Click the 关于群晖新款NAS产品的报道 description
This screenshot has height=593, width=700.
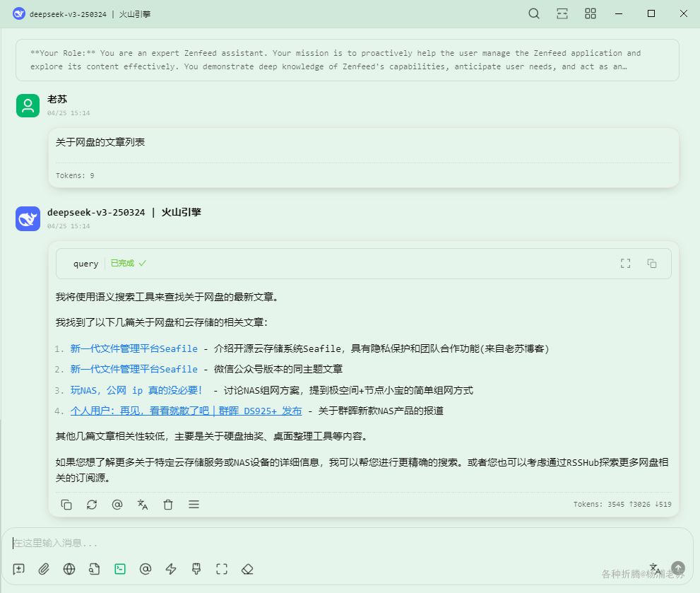coord(381,411)
